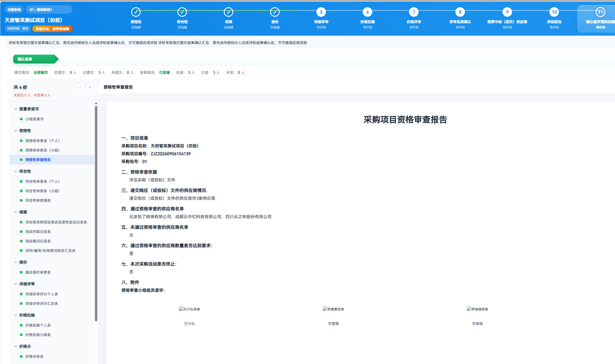Collapse the 价格分 tree group
Image resolution: width=615 pixels, height=364 pixels.
pyautogui.click(x=16, y=346)
